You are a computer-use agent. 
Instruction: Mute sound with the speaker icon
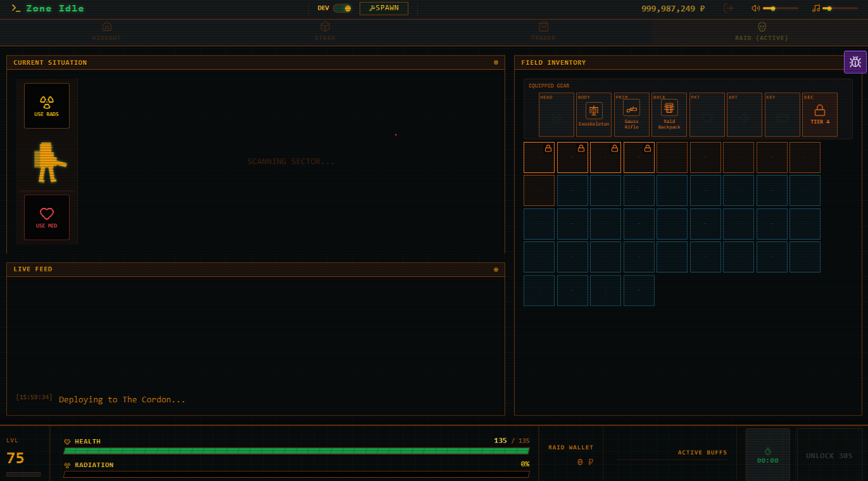click(755, 8)
